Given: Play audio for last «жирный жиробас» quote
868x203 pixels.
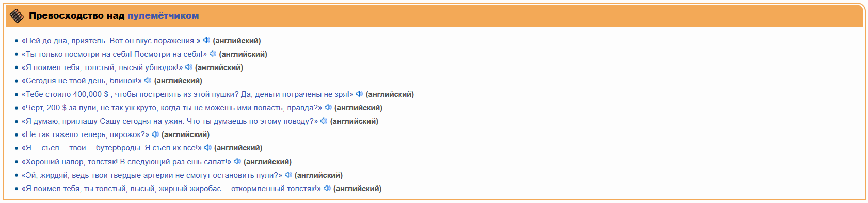Looking at the screenshot, I should tap(327, 188).
